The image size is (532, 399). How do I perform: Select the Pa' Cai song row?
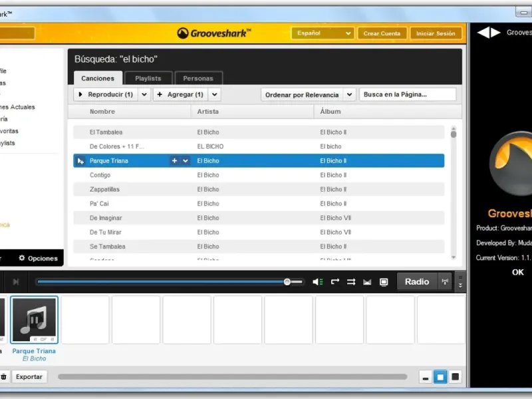pyautogui.click(x=259, y=203)
